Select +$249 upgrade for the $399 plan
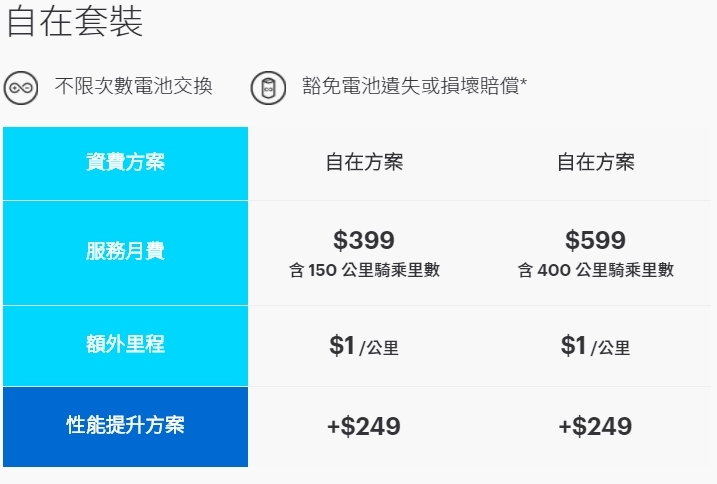This screenshot has width=717, height=484. tap(364, 426)
